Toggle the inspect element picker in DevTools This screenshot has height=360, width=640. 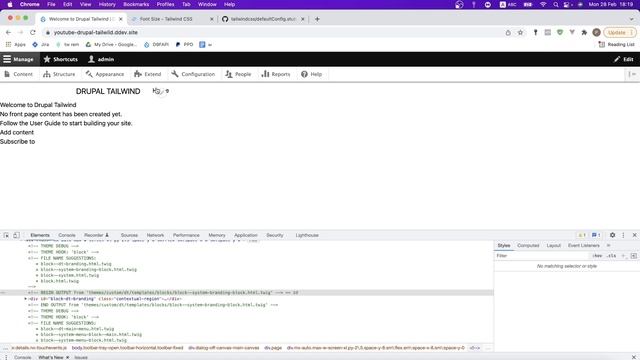(6, 235)
